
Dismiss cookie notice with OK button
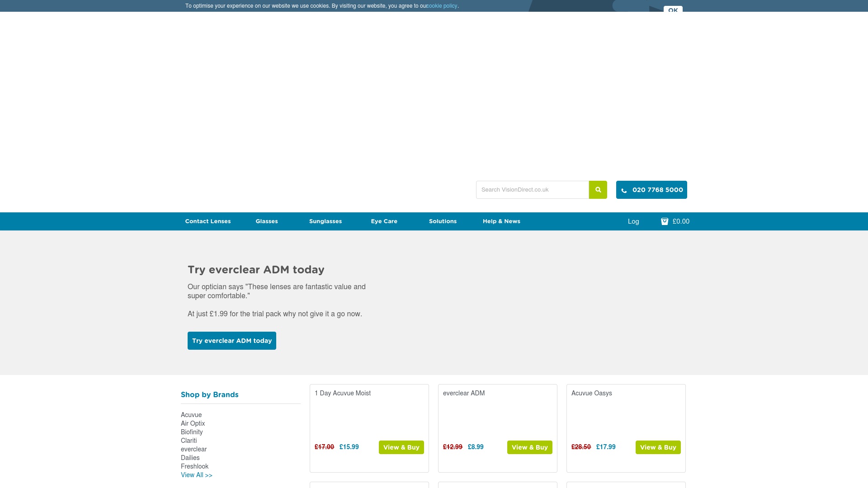pyautogui.click(x=673, y=9)
